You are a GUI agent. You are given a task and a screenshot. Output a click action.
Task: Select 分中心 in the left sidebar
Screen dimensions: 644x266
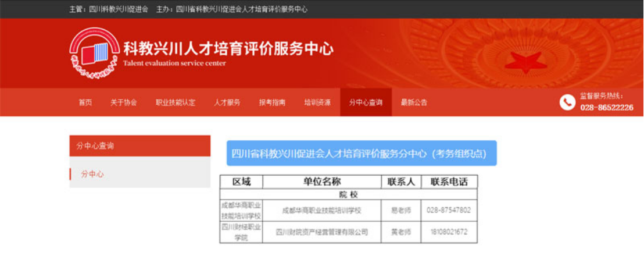(93, 174)
